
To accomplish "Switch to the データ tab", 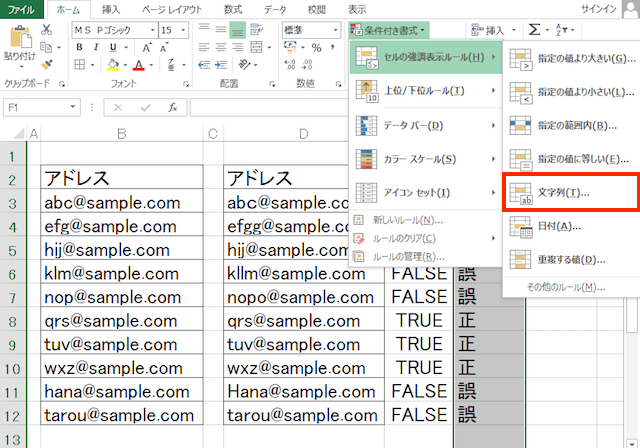I will pos(275,9).
